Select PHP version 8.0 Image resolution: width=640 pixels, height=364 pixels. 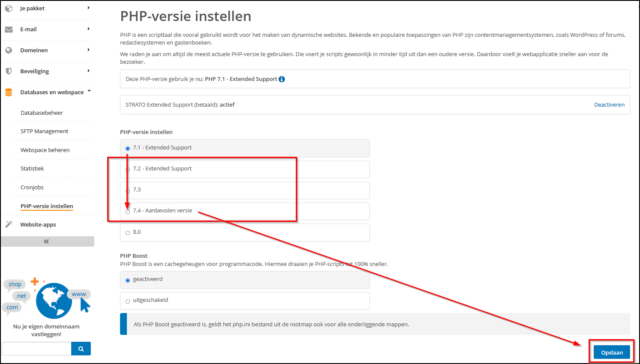[128, 232]
